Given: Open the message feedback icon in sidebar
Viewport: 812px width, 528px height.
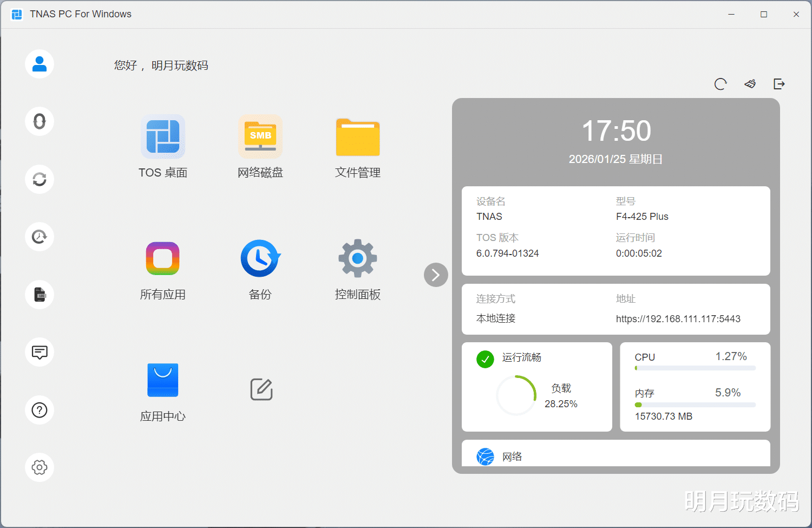Looking at the screenshot, I should (40, 352).
